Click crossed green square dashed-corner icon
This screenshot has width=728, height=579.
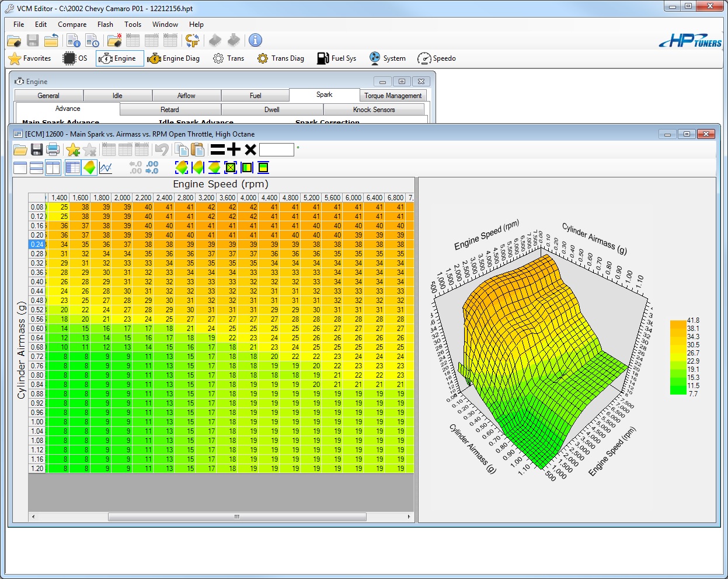click(x=231, y=168)
